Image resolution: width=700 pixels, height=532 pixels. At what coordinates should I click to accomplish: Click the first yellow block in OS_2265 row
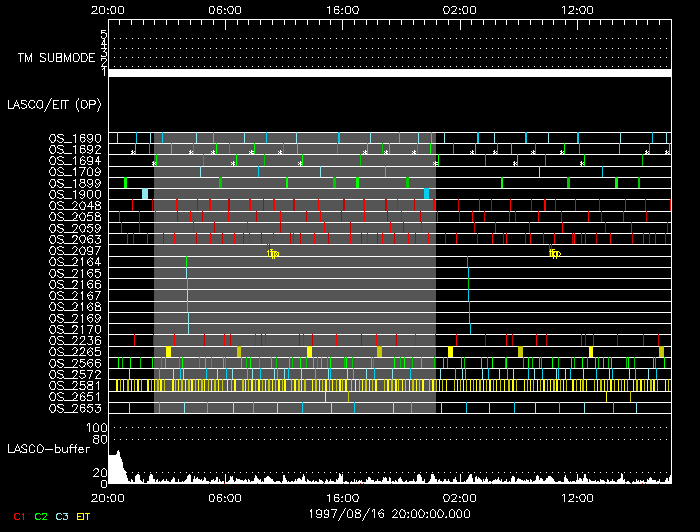click(168, 351)
